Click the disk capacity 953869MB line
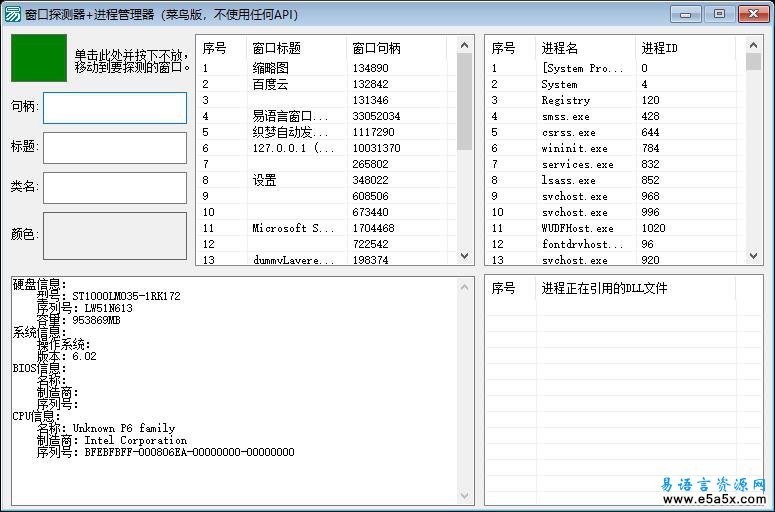This screenshot has height=512, width=775. 79,320
